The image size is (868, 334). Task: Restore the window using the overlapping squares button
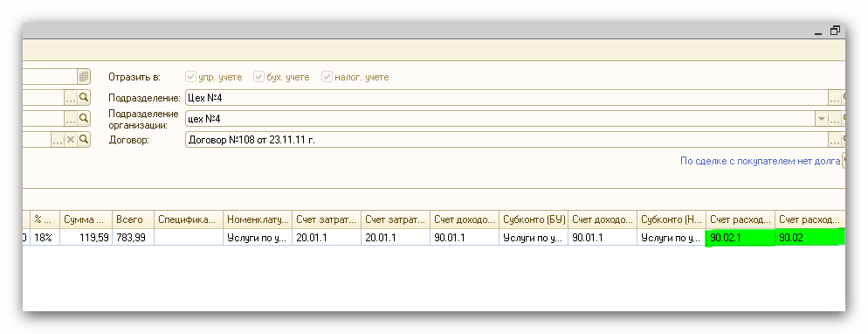point(835,31)
